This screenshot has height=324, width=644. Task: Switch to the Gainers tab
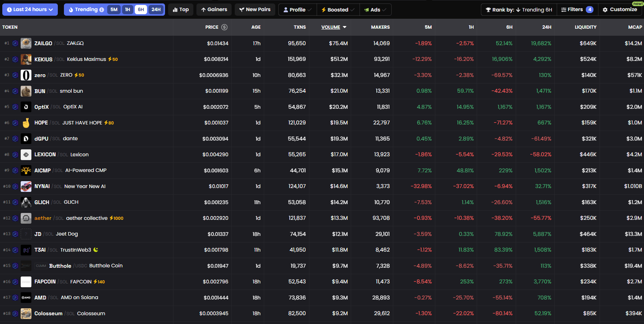tap(214, 10)
